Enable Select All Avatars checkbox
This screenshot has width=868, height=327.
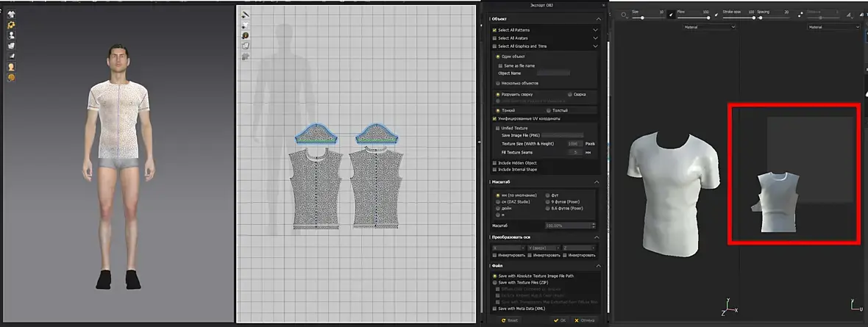pyautogui.click(x=494, y=38)
